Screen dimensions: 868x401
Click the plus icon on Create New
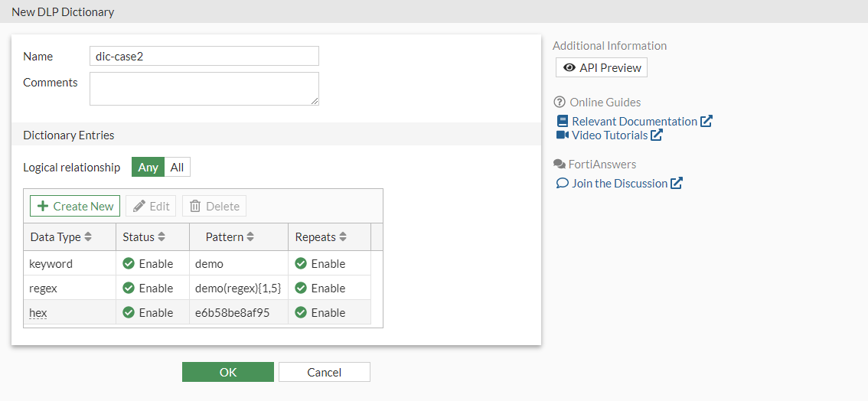click(43, 207)
